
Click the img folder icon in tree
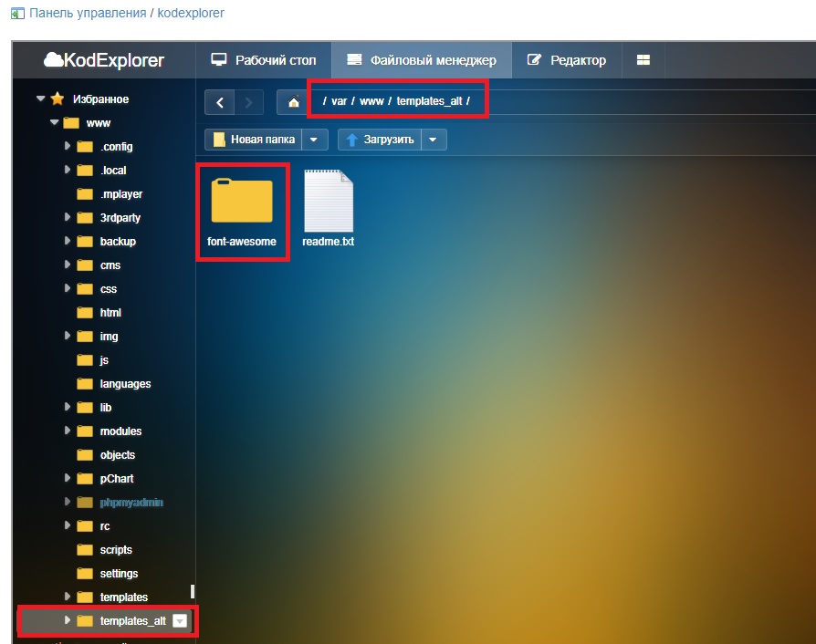coord(85,337)
